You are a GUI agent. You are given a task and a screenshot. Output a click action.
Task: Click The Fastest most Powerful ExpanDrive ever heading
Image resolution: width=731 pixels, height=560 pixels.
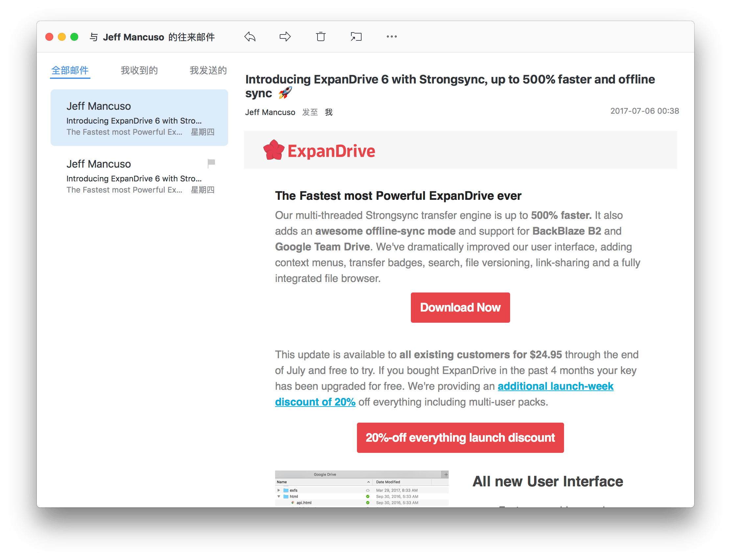pos(398,196)
